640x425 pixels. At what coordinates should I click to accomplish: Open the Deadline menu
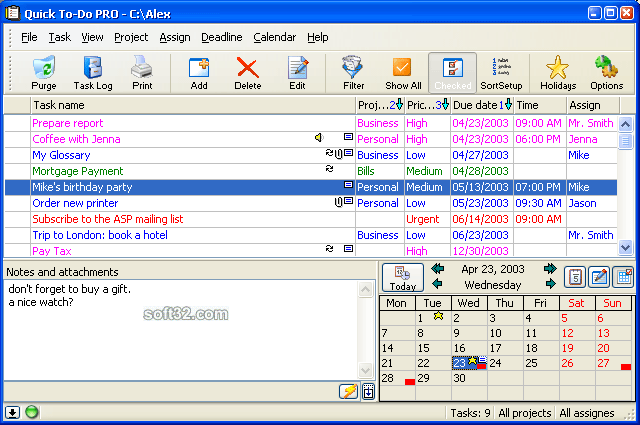222,37
